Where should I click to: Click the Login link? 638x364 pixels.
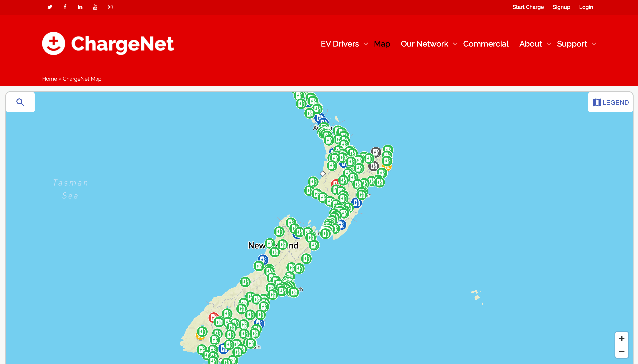[586, 7]
